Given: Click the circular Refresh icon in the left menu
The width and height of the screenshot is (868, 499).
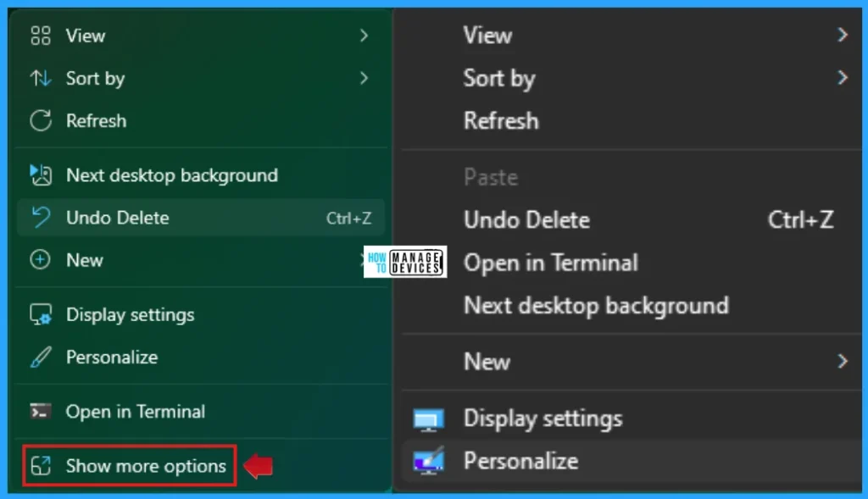Looking at the screenshot, I should tap(41, 120).
